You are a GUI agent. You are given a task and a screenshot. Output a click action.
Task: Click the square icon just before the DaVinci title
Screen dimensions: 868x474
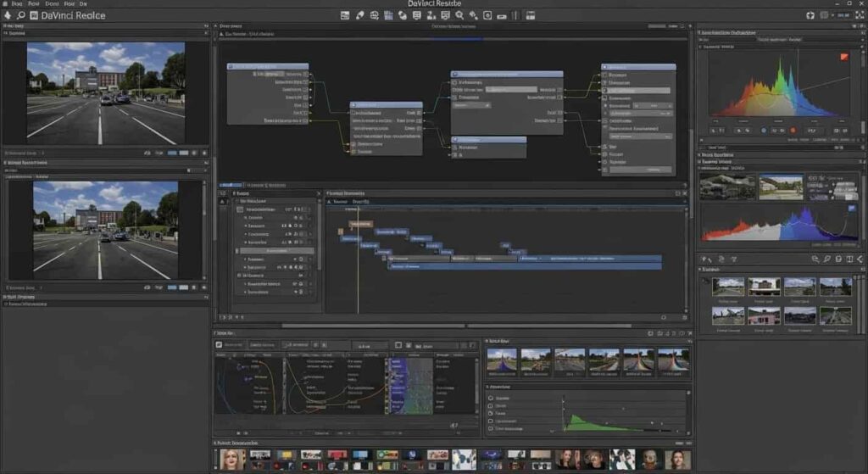pos(34,15)
